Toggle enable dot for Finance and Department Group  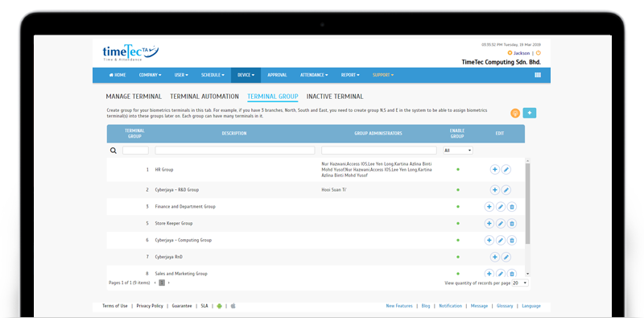coord(458,207)
